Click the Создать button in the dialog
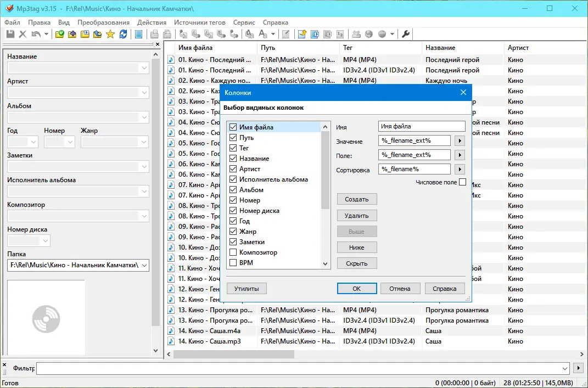This screenshot has width=588, height=388. click(357, 199)
